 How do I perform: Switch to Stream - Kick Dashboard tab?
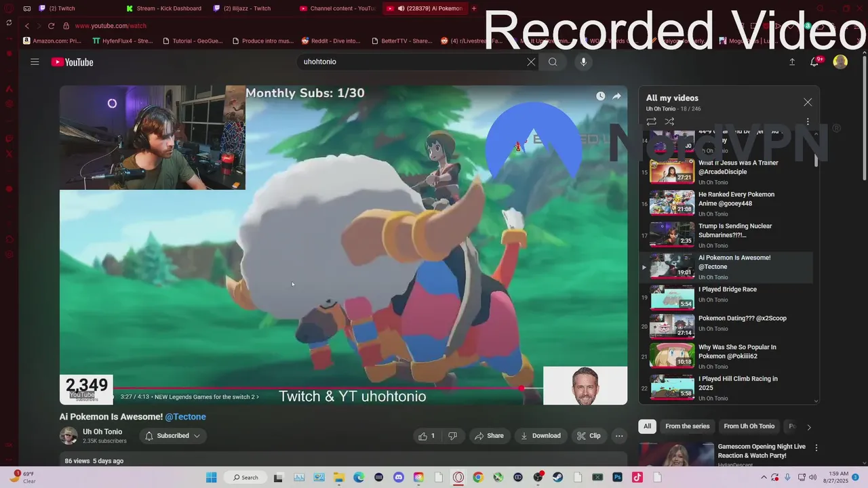[x=165, y=8]
